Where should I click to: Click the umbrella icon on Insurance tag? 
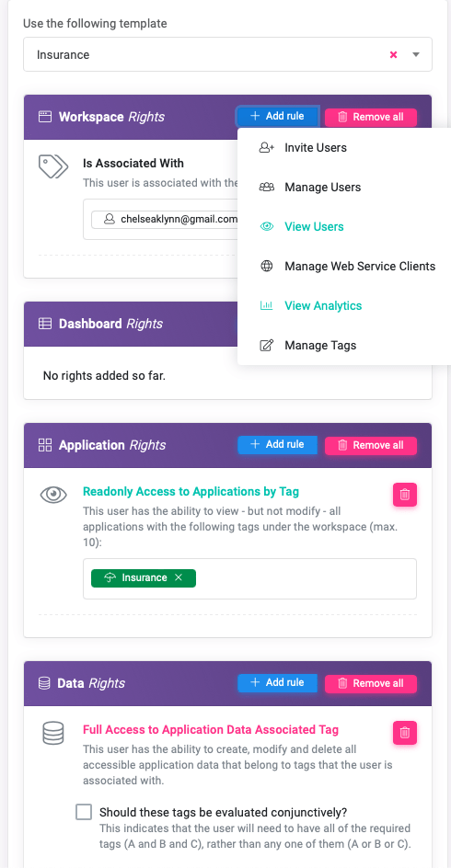click(110, 577)
